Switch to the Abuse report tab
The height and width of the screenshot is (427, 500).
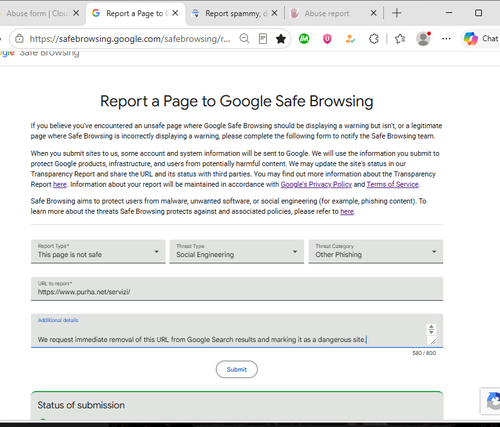point(327,13)
